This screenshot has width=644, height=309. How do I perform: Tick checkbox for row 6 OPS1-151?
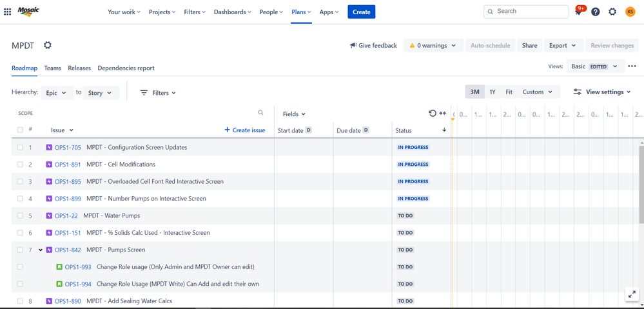point(20,233)
